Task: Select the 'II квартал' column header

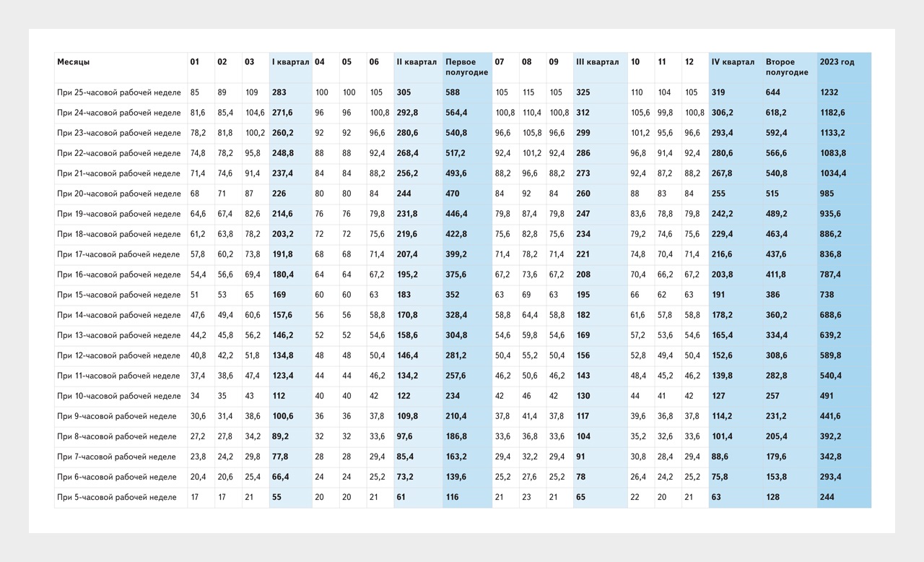Action: point(417,62)
